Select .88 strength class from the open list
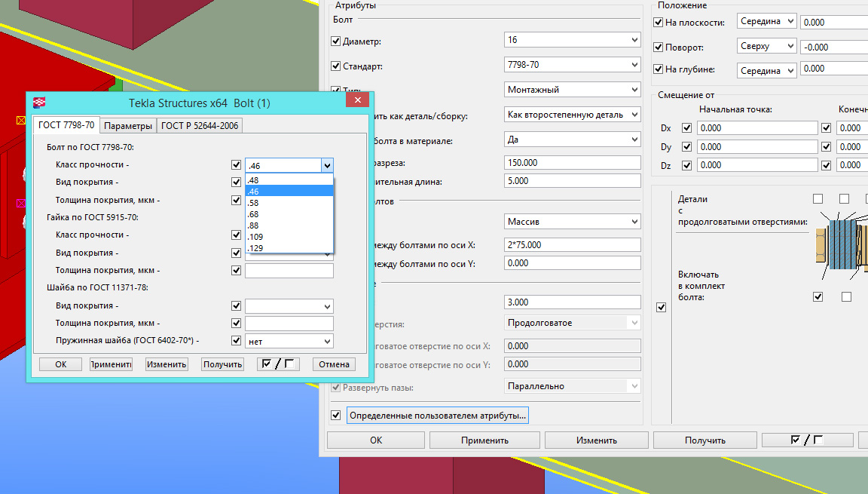The height and width of the screenshot is (494, 868). pos(253,226)
